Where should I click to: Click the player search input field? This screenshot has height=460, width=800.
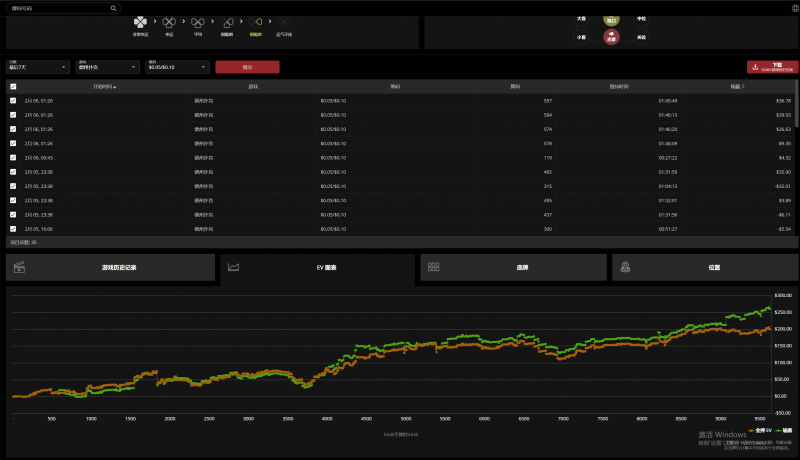click(x=55, y=8)
